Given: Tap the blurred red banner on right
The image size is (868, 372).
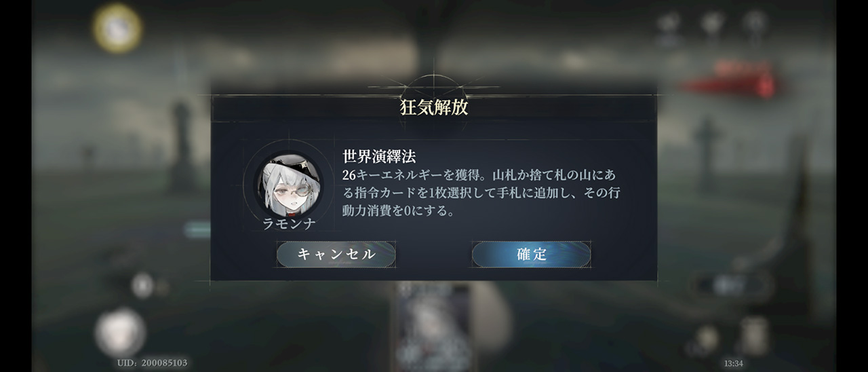Looking at the screenshot, I should point(731,80).
